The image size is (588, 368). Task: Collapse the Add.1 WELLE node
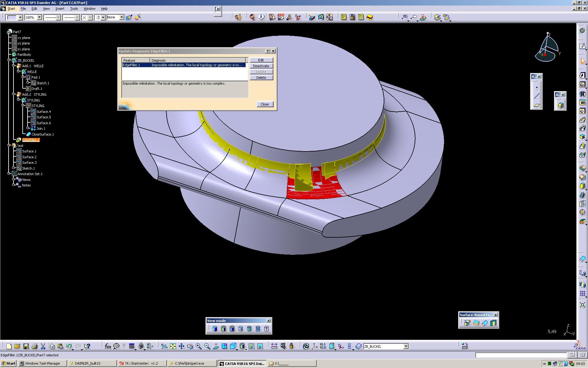pos(14,66)
